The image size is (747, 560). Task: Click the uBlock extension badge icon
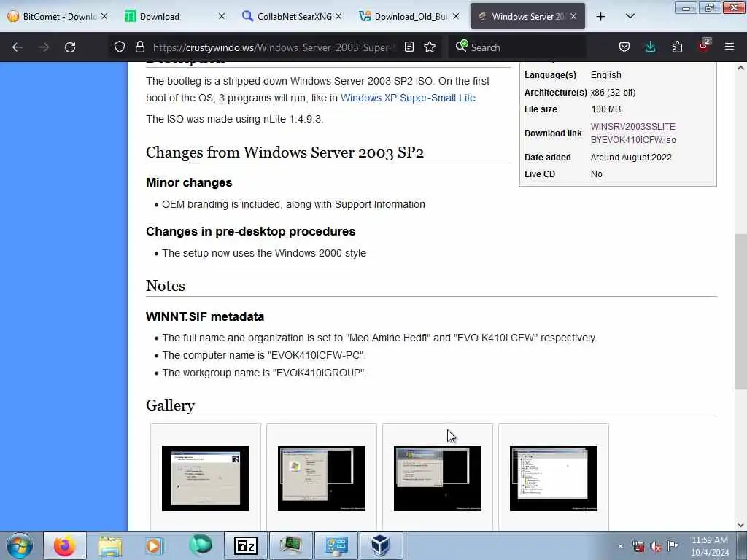704,46
